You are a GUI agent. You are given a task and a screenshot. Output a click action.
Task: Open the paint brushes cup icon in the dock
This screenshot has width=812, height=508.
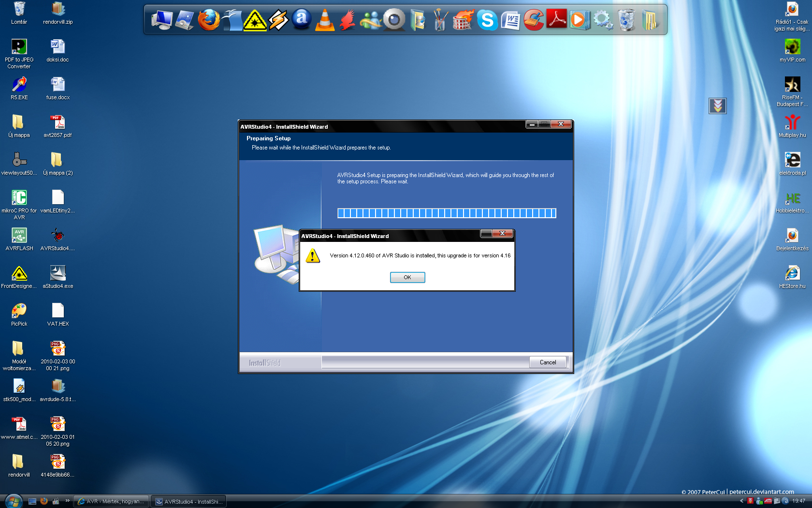coord(440,20)
